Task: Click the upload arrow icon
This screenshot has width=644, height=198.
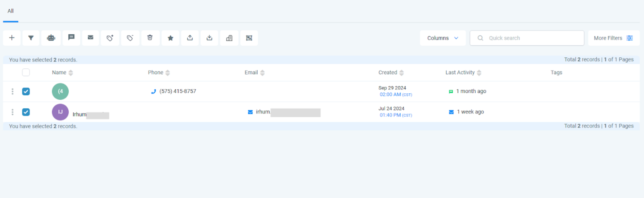Action: tap(190, 38)
